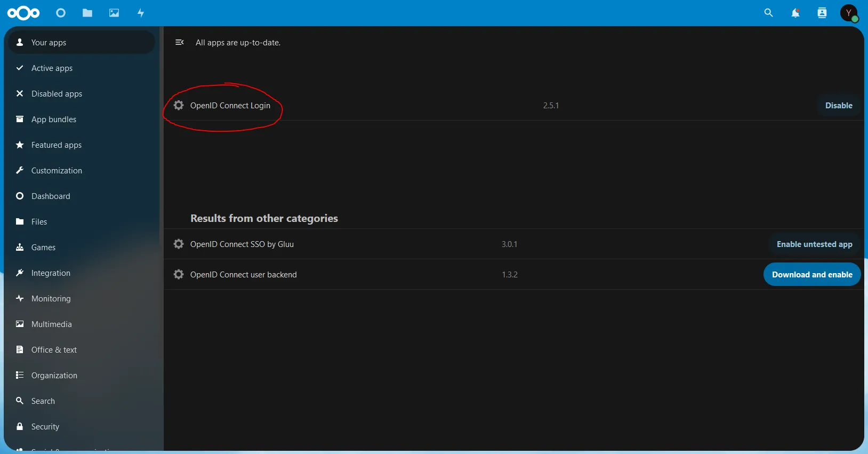The width and height of the screenshot is (868, 454).
Task: Click the person icon next to Your apps
Action: [x=20, y=42]
